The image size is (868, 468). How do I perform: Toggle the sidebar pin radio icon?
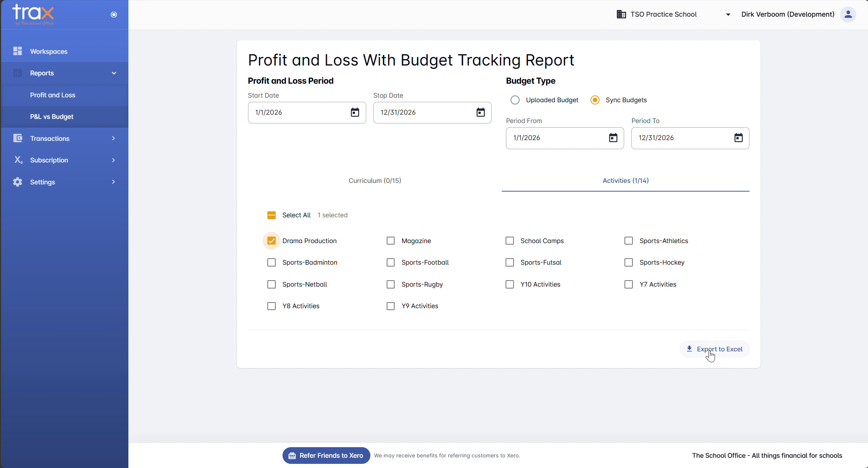[x=114, y=14]
